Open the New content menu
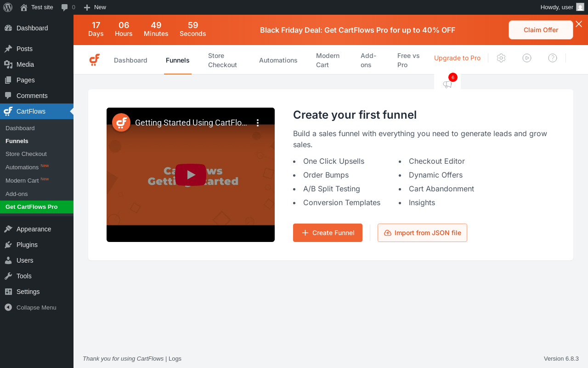Image resolution: width=588 pixels, height=368 pixels. (95, 7)
